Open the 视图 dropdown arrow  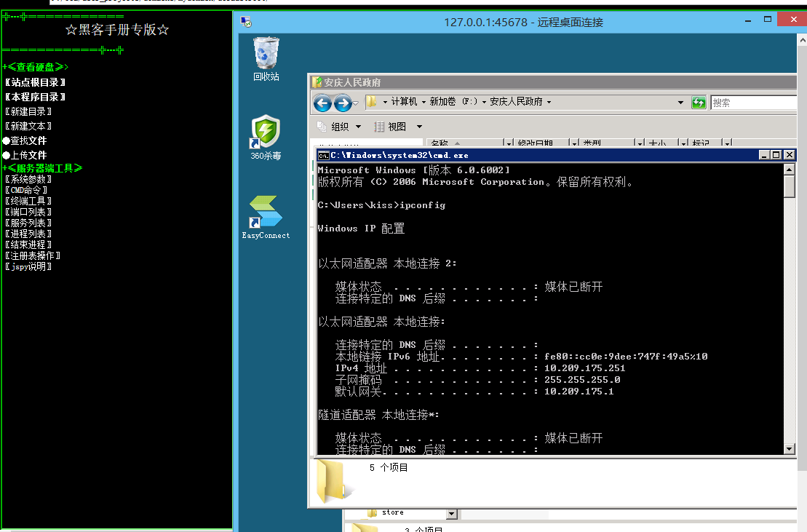419,127
